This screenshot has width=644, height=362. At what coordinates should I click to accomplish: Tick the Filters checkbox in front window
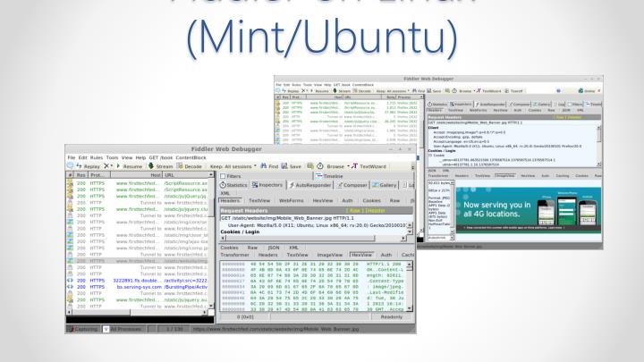[x=223, y=176]
